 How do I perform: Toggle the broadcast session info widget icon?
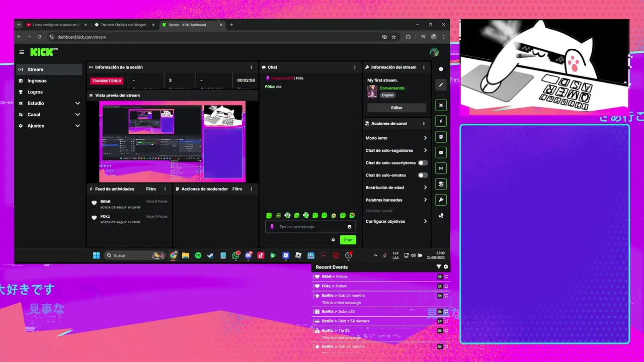[x=441, y=168]
